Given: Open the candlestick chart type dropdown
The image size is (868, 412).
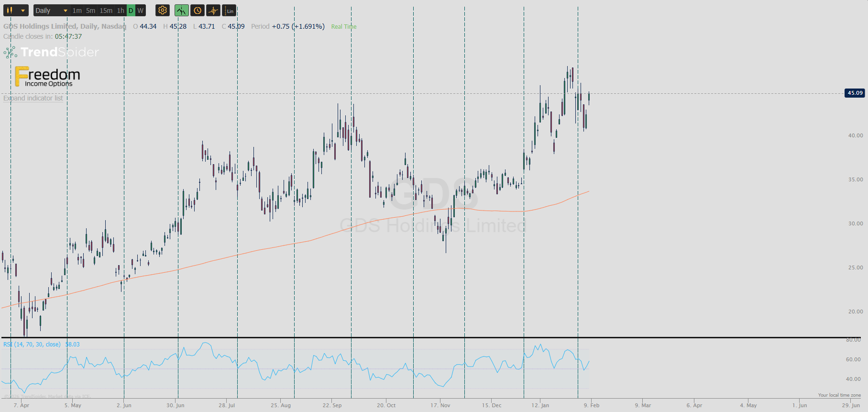Looking at the screenshot, I should tap(16, 11).
